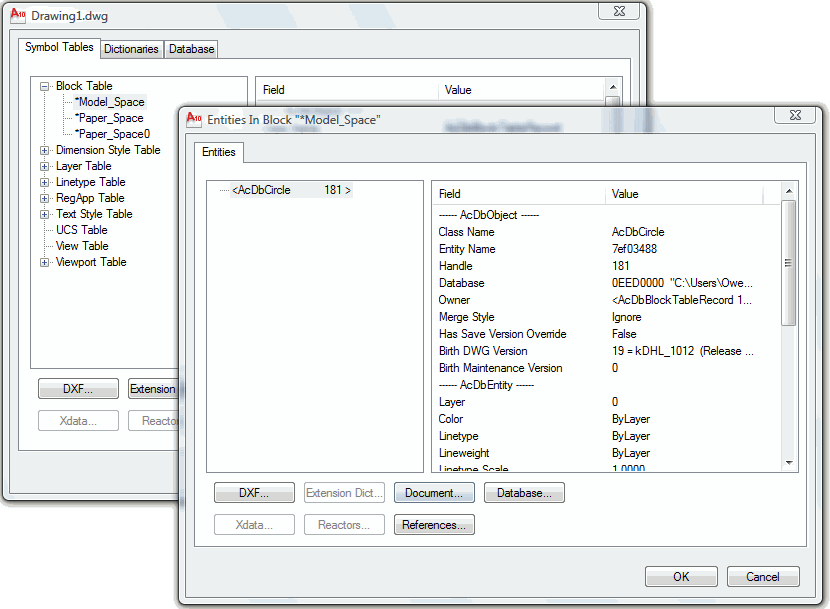Expand the Dimension Style Table node
Image resolution: width=830 pixels, height=609 pixels.
[x=44, y=150]
